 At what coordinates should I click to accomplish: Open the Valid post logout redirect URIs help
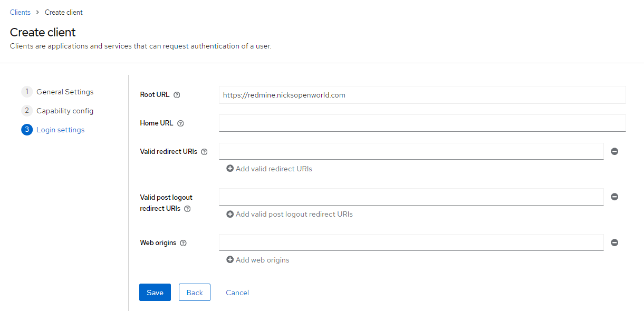187,209
